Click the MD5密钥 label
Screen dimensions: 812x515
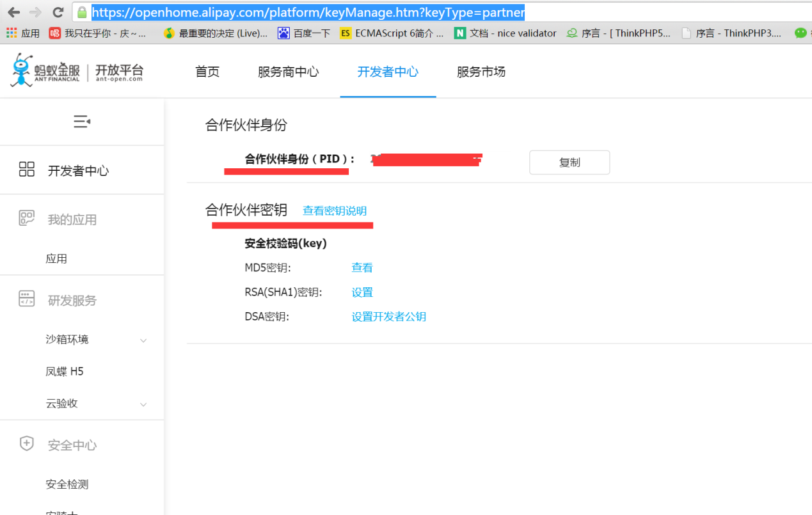(267, 268)
